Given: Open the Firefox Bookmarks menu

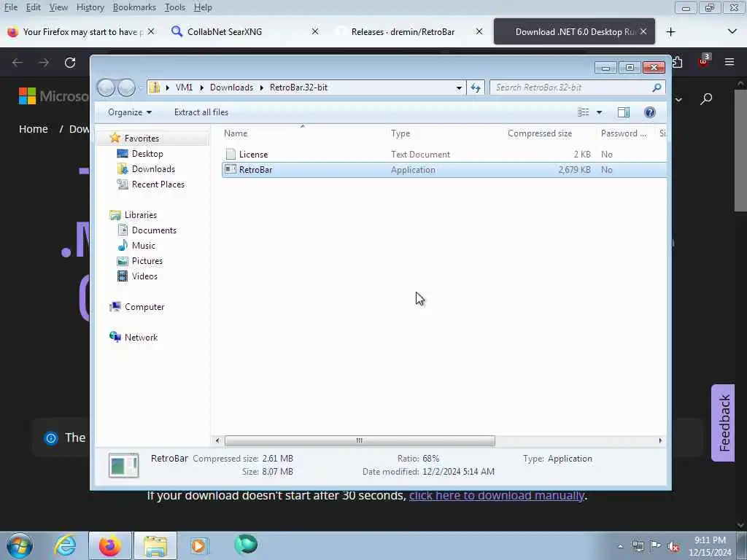Looking at the screenshot, I should coord(134,7).
